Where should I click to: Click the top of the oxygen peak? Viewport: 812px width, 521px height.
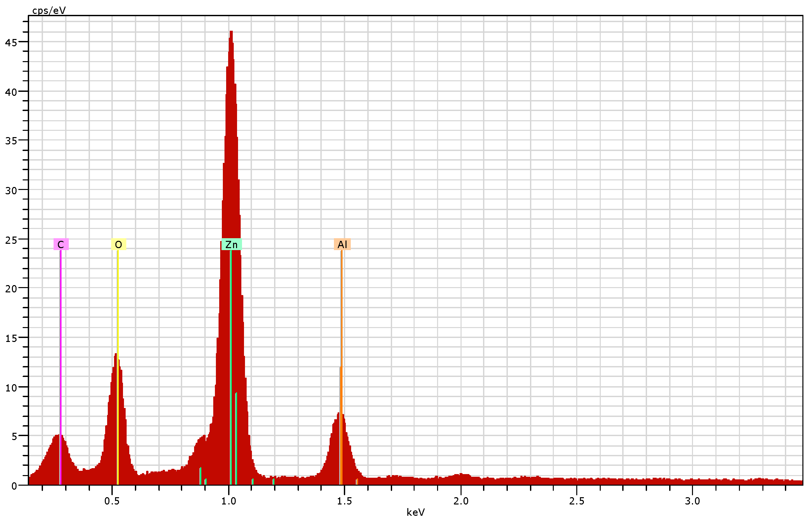pos(116,355)
